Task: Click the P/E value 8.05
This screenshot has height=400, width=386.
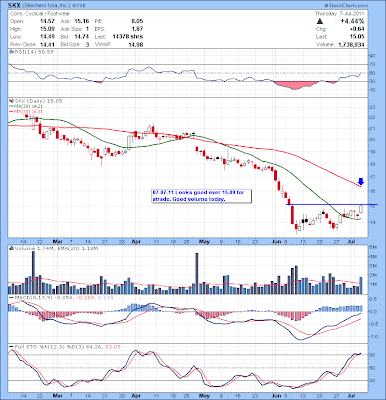Action: (x=137, y=21)
